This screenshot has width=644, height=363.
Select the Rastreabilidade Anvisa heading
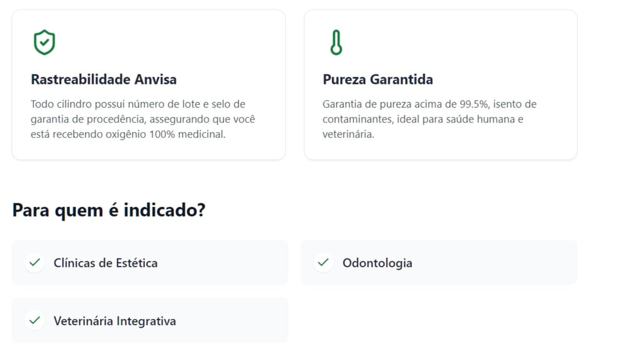click(104, 80)
